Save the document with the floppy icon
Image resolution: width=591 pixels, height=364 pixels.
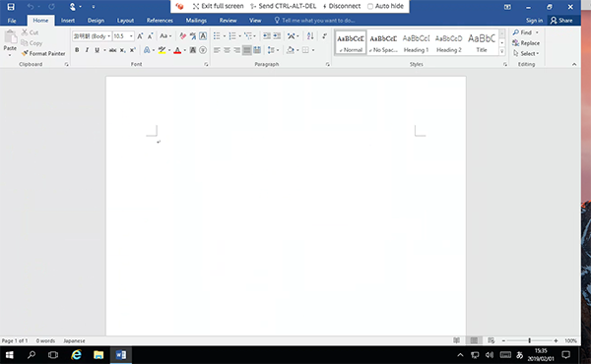click(x=11, y=7)
